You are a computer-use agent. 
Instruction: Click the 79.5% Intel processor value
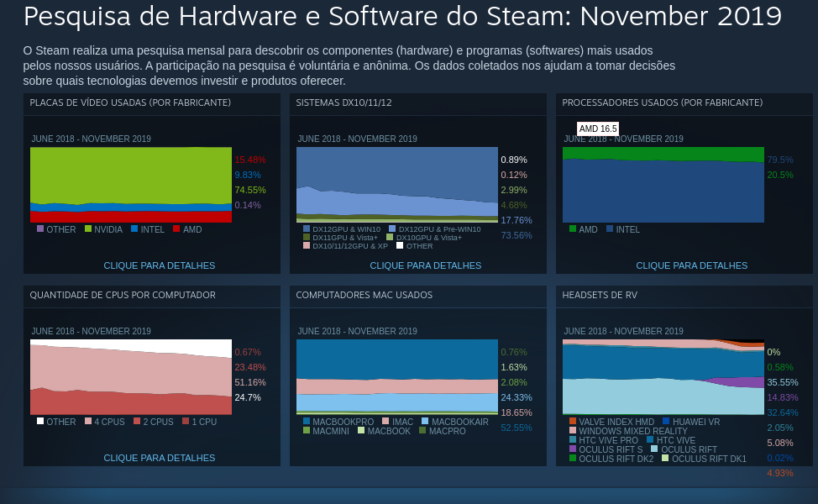(x=780, y=160)
